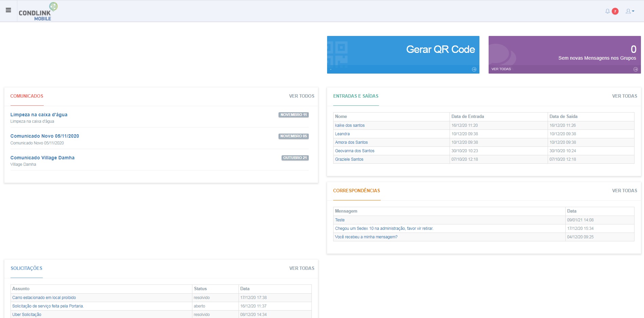Open Carro estacionado em local proibido request
This screenshot has width=644, height=318.
click(44, 298)
